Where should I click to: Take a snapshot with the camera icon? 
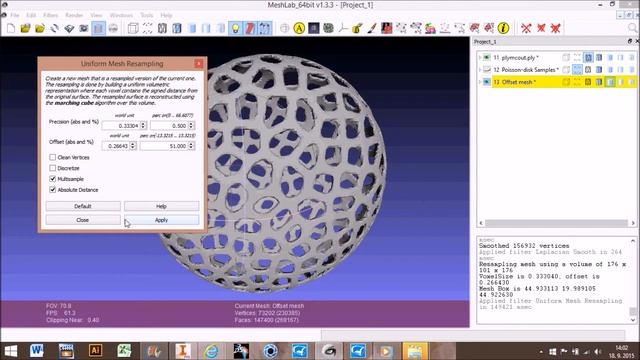[x=84, y=28]
